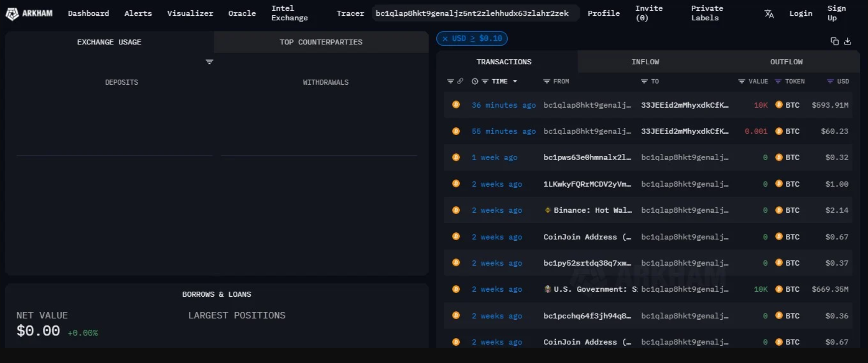Click the Bitcoin chain icon in the 55 minutes ago row

coord(456,131)
